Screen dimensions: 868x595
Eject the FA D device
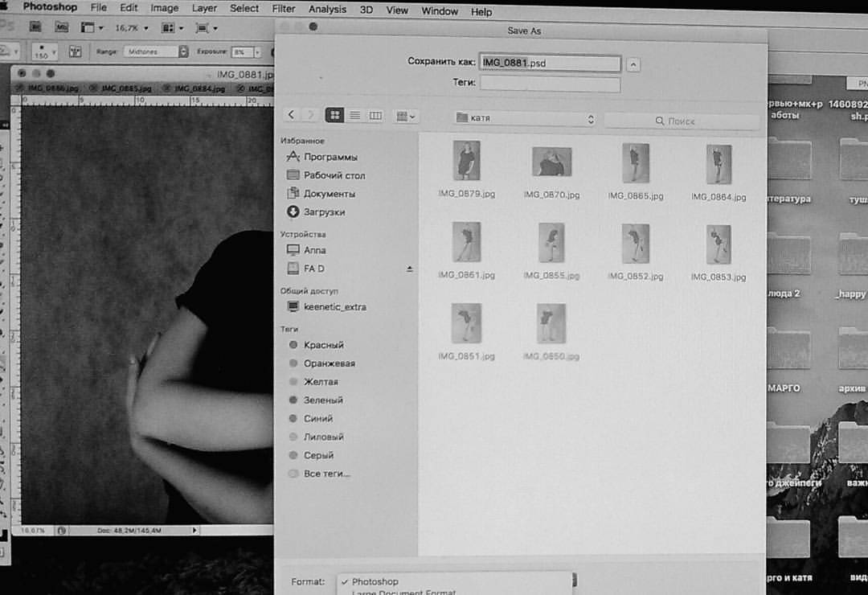point(409,269)
